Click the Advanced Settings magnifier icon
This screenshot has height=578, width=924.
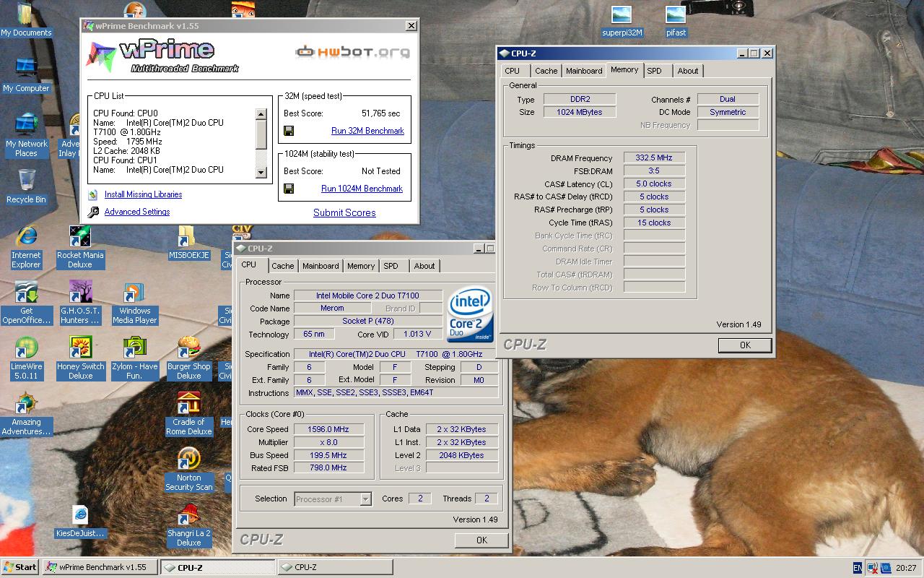[93, 212]
